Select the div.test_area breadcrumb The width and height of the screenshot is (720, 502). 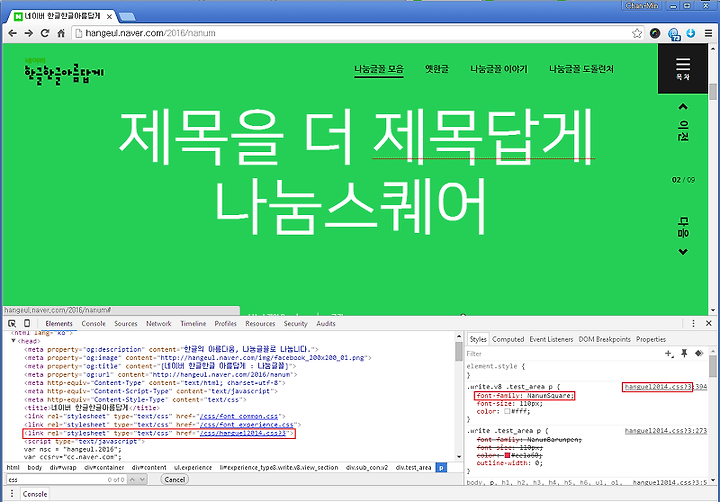413,468
